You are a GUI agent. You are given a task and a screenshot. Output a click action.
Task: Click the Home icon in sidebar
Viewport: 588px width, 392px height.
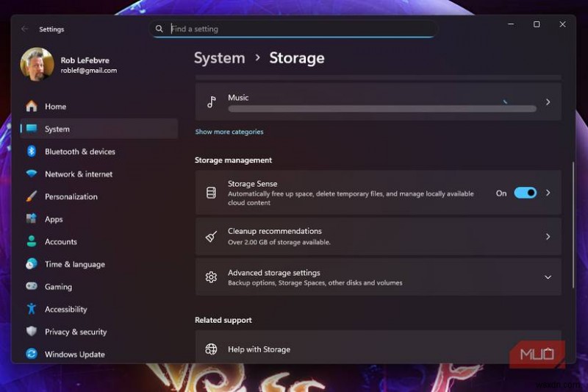[x=32, y=106]
